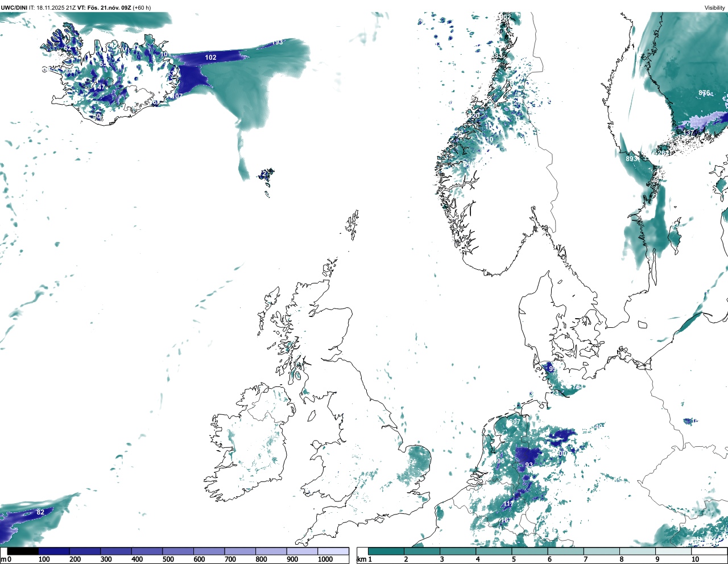728x564 pixels.
Task: Select the 9–10 km legend swatch
Action: 675,551
